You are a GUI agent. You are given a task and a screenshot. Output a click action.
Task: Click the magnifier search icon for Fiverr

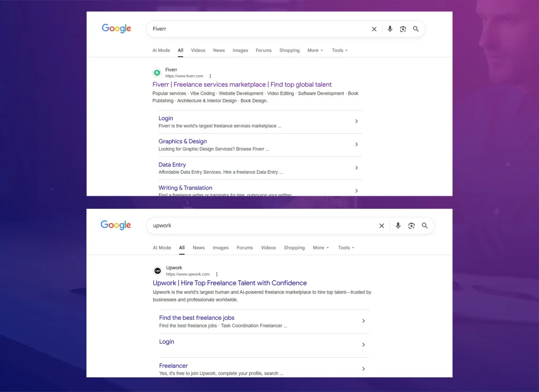pos(416,29)
